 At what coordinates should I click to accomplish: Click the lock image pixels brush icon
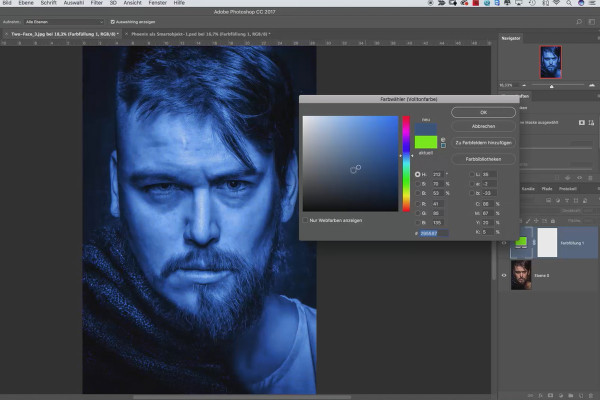tap(528, 221)
